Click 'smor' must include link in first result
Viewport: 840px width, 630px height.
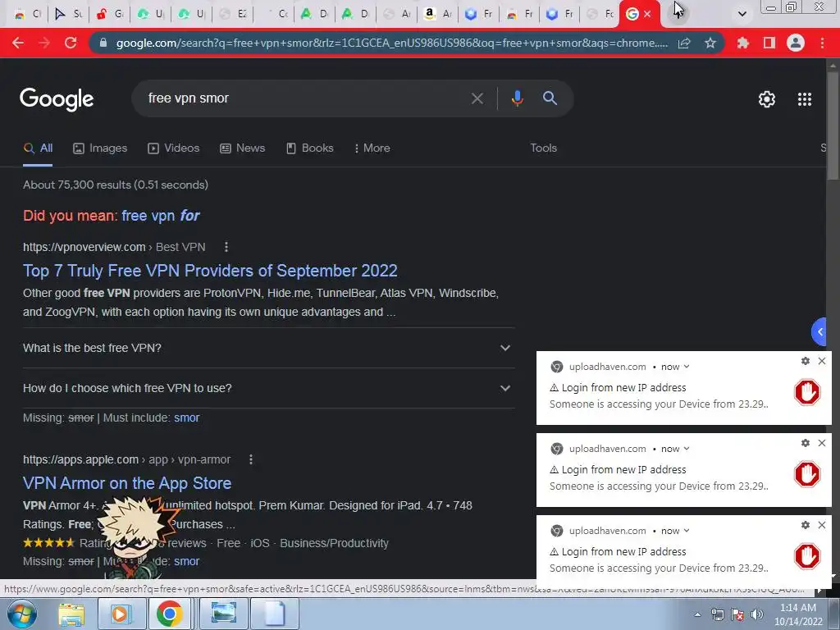[x=186, y=418]
